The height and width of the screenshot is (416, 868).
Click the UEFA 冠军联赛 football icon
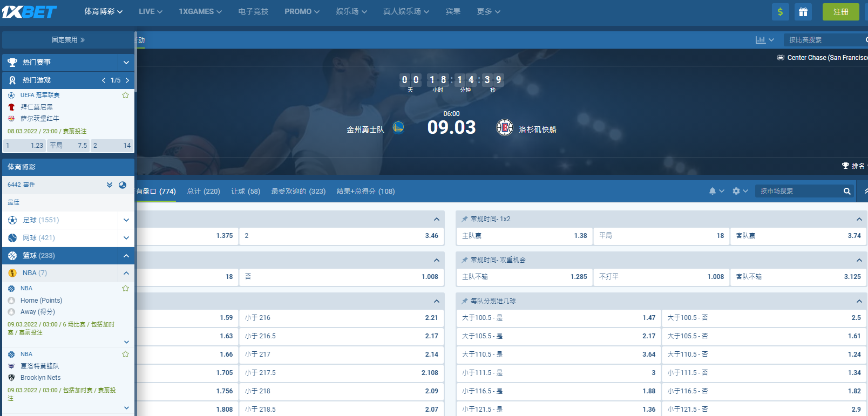pyautogui.click(x=11, y=95)
